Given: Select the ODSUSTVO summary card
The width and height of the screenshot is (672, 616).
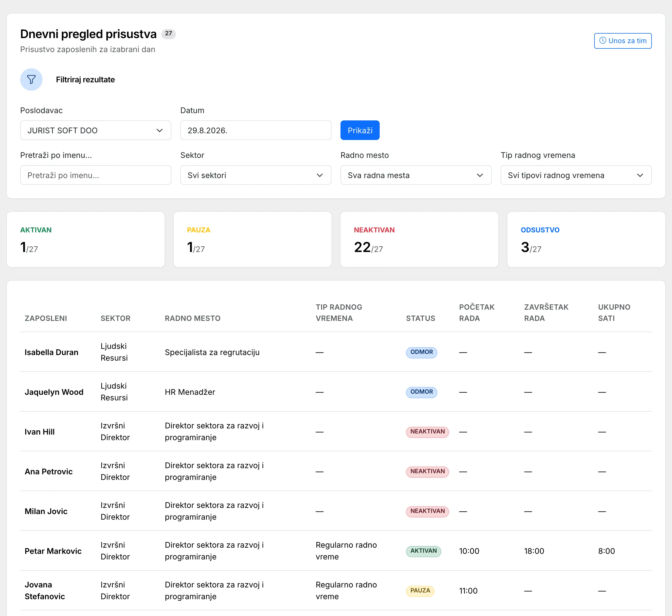Looking at the screenshot, I should click(x=586, y=239).
